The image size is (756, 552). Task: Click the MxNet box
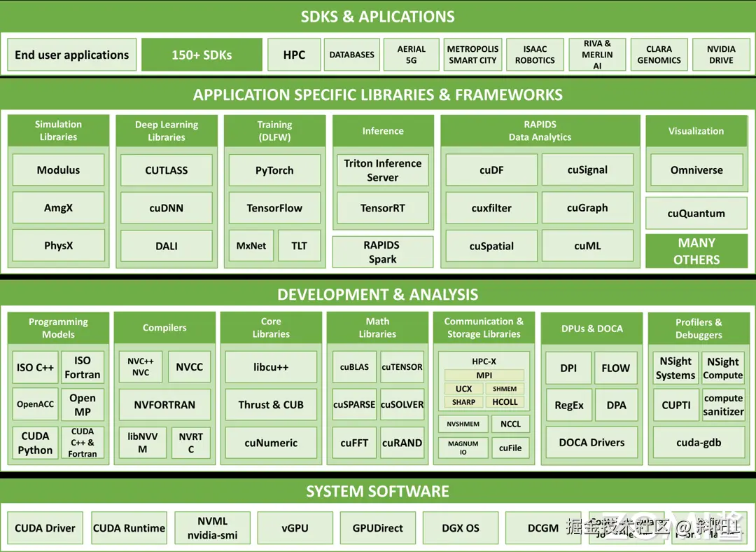[x=251, y=246]
